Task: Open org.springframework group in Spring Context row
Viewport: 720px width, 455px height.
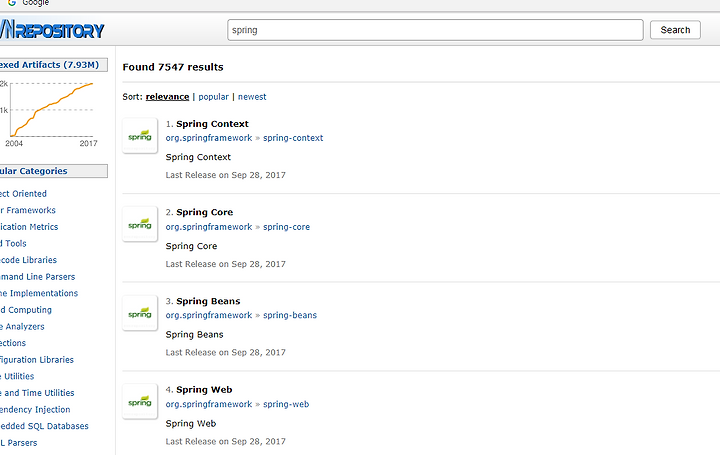Action: (x=209, y=138)
